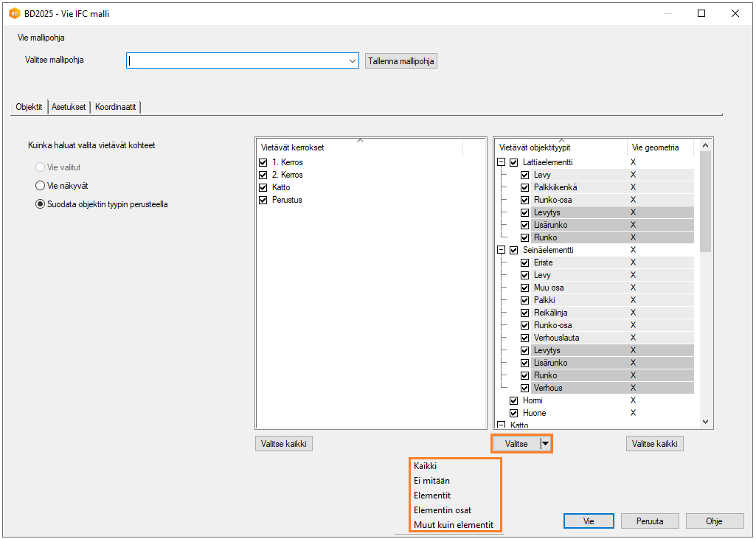Switch to the Asetukset tab
The height and width of the screenshot is (539, 756).
(69, 107)
